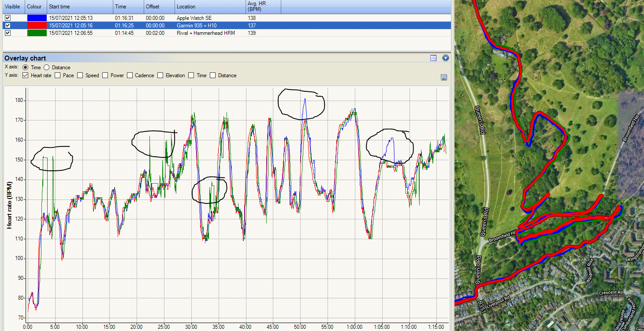Enable the Cadence Y axis checkbox

pyautogui.click(x=130, y=75)
